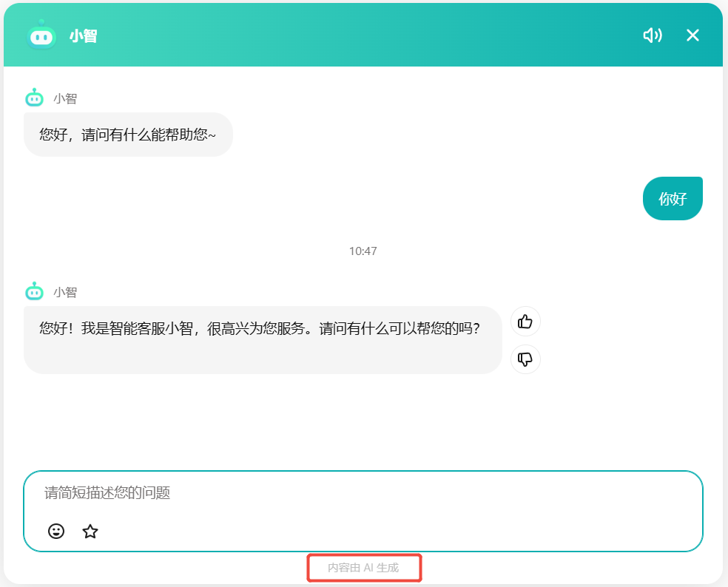This screenshot has height=587, width=728.
Task: Toggle dislike on the bot's answer
Action: tap(525, 360)
